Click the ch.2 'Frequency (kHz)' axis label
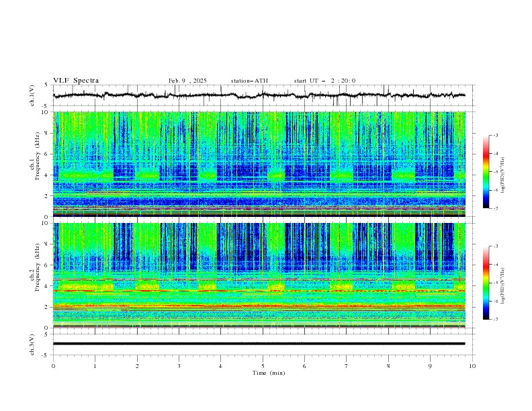 38,267
